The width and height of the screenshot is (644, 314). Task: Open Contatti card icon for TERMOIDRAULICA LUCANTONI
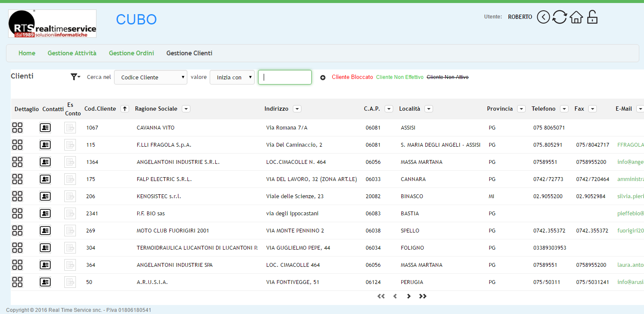tap(45, 248)
